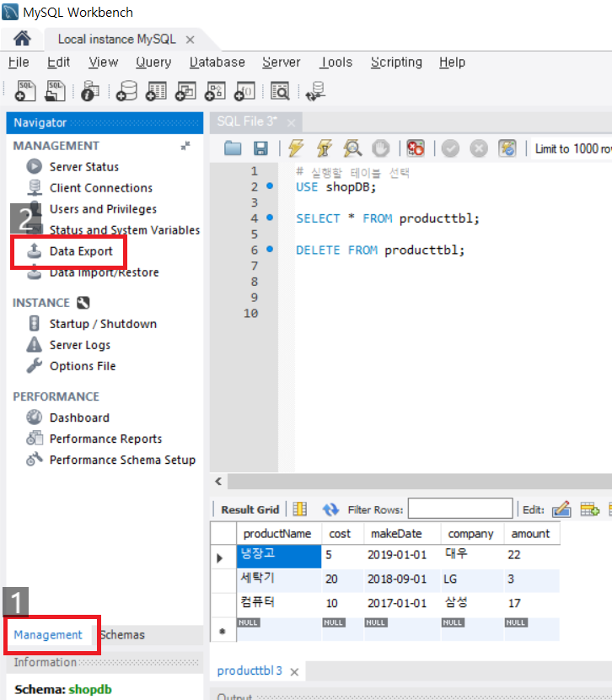
Task: Open the File menu
Action: [x=19, y=62]
